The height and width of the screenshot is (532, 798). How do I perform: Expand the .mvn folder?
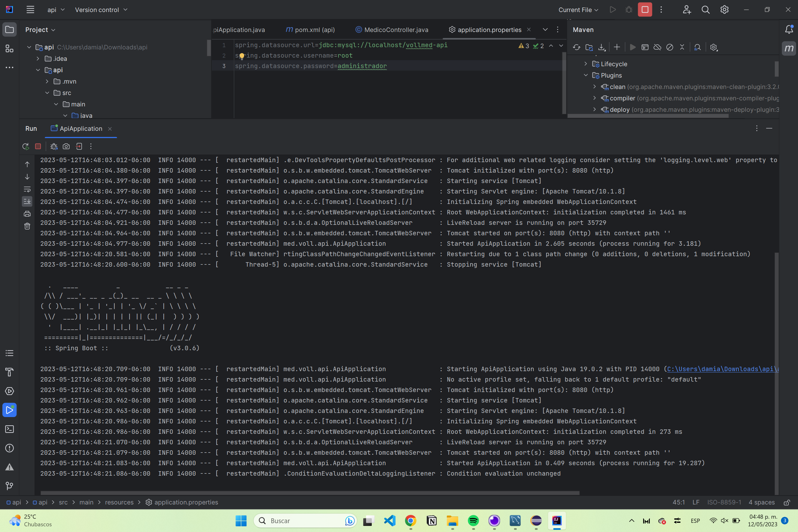tap(47, 81)
